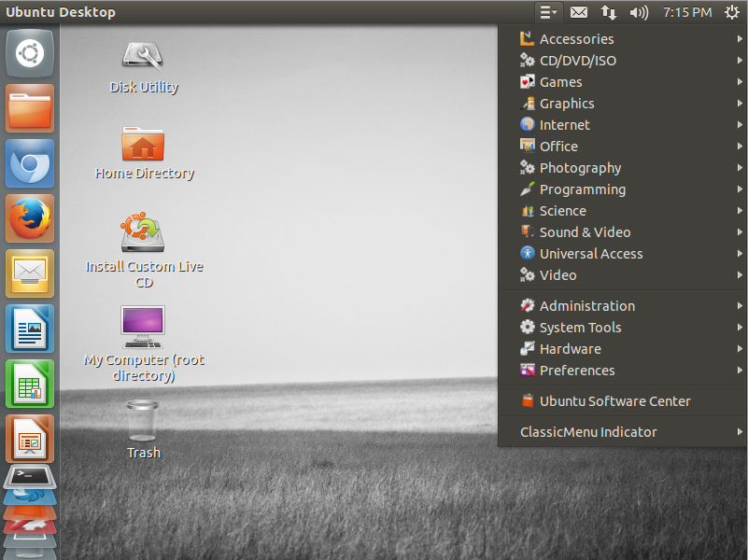This screenshot has width=748, height=560.
Task: Launch Firefox from the launcher
Action: [x=30, y=218]
